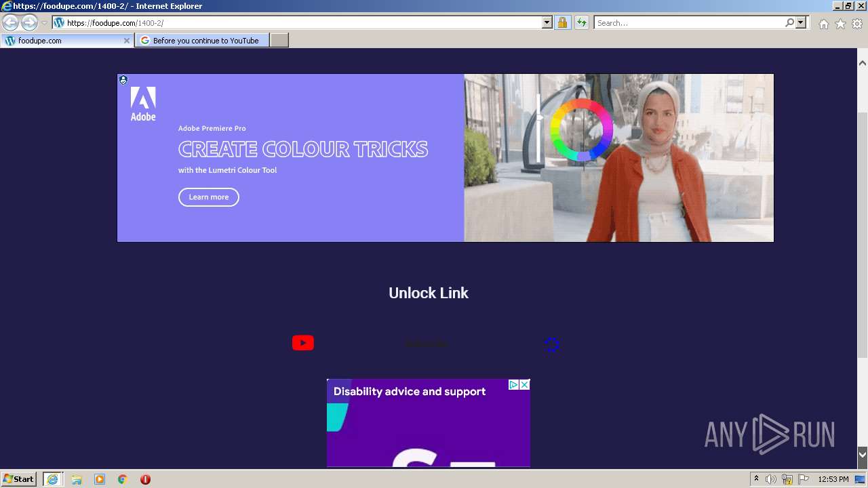
Task: Click the foodupe.com address bar
Action: [x=297, y=23]
